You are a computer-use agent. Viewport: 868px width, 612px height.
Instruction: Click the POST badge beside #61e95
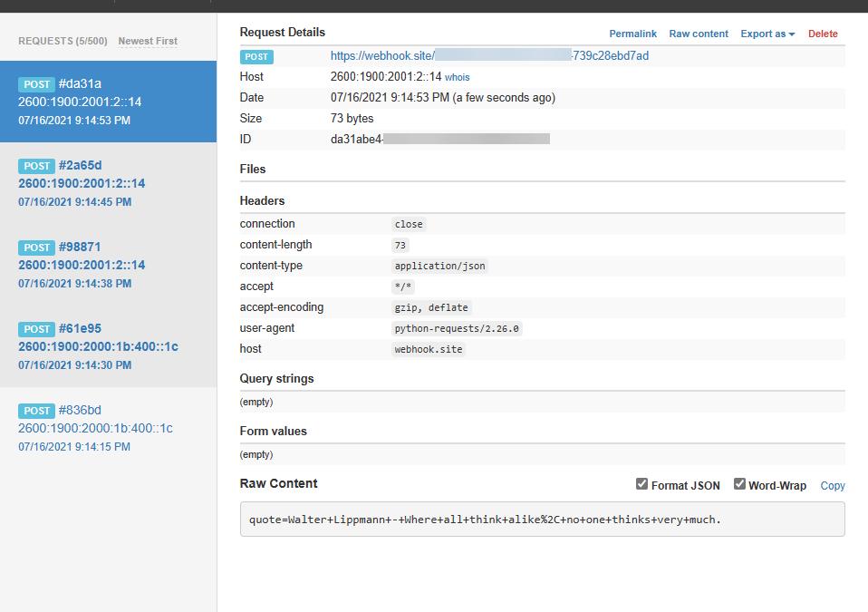tap(37, 329)
